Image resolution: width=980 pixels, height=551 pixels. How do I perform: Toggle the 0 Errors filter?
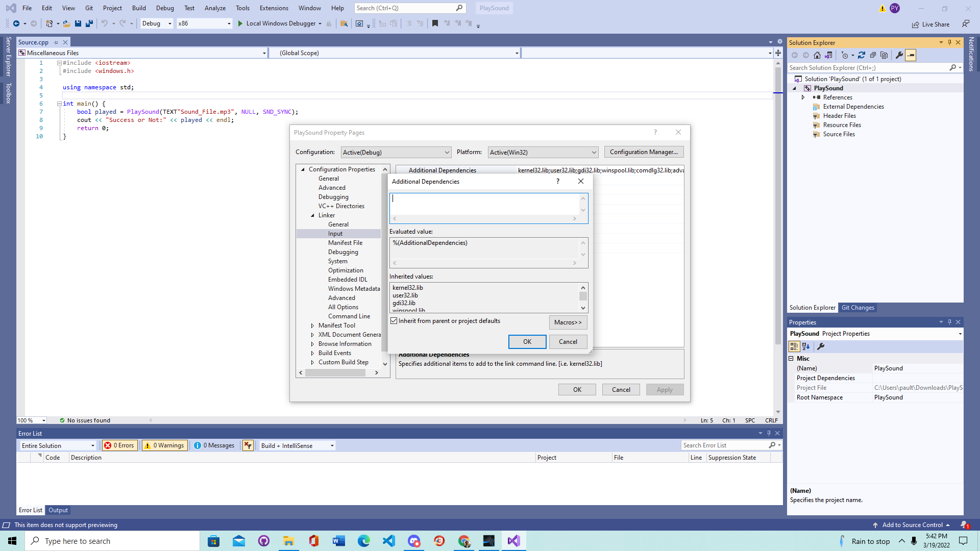coord(119,445)
